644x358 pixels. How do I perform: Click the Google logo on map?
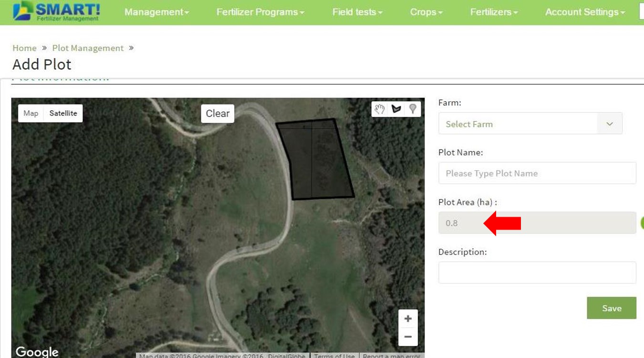[x=37, y=352]
